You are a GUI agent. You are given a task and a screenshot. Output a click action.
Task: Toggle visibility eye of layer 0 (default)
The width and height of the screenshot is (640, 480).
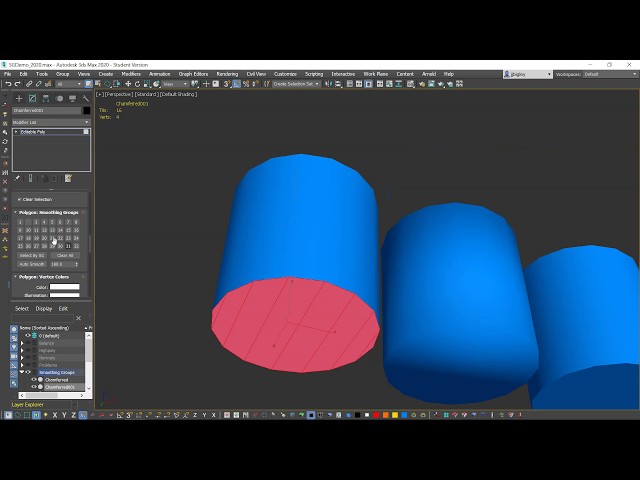28,336
